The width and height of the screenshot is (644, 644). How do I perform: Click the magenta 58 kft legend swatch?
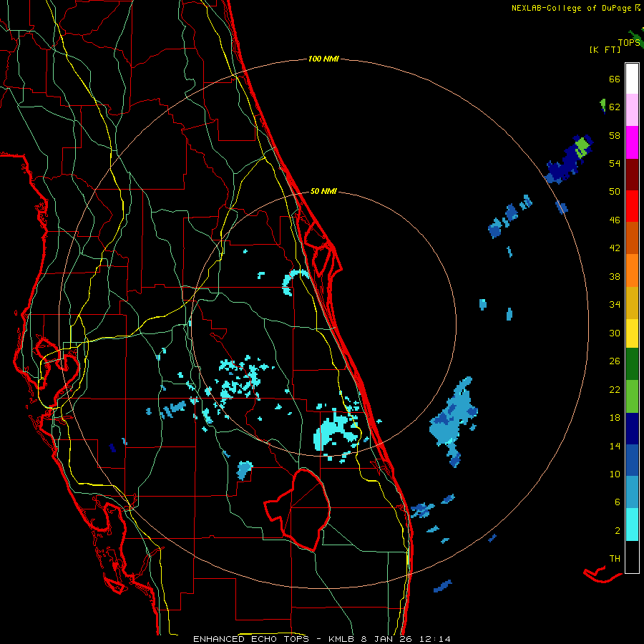coord(632,142)
